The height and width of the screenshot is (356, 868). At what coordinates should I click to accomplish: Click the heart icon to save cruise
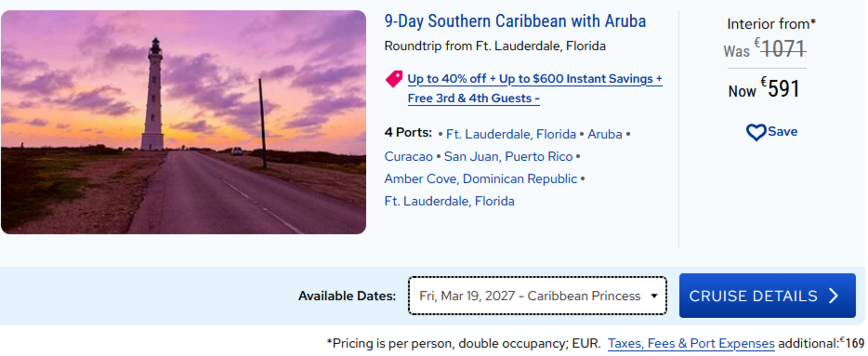(x=756, y=132)
